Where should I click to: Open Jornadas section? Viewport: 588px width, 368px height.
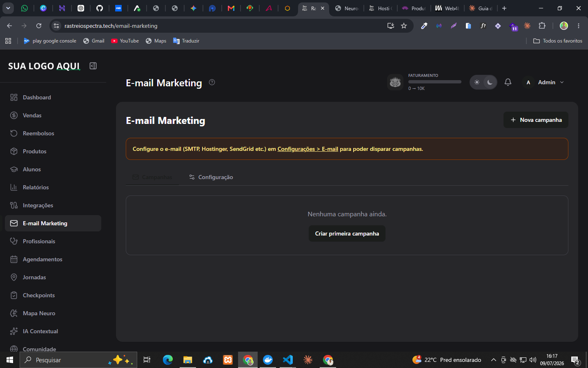pos(53,277)
